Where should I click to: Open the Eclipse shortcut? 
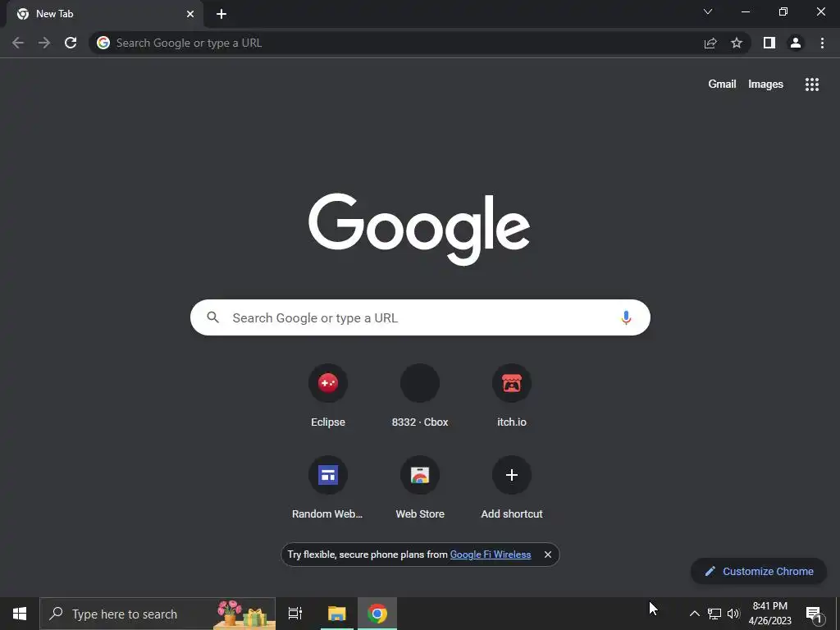(328, 396)
